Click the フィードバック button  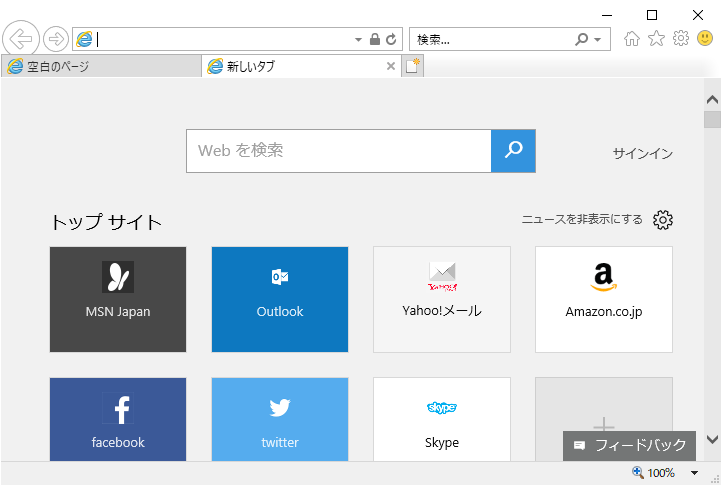coord(629,446)
